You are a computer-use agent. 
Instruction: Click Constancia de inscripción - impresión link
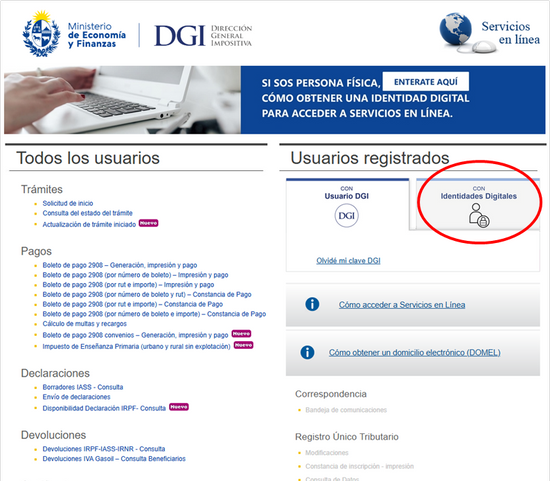[x=360, y=466]
